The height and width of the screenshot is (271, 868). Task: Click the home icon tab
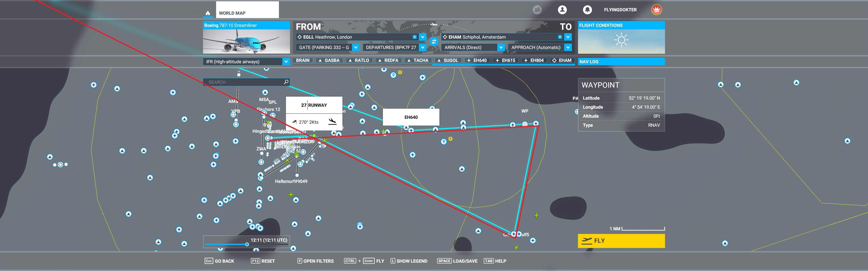[208, 13]
